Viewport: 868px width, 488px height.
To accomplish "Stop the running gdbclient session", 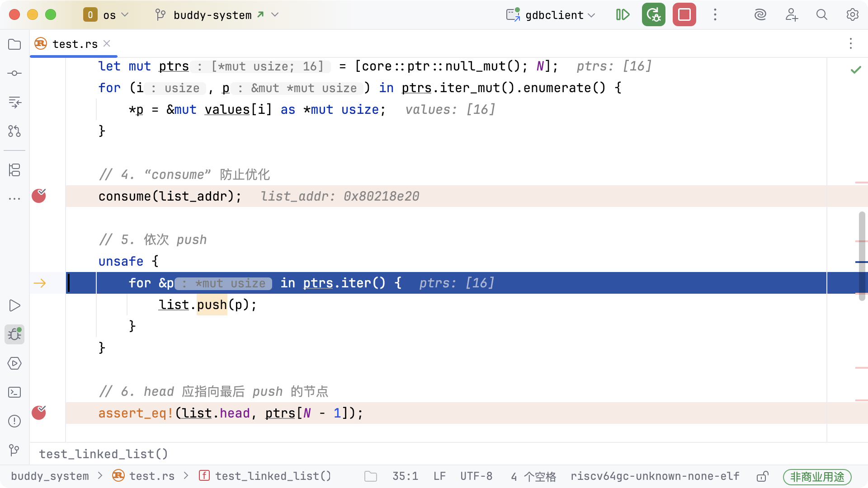I will click(x=684, y=15).
